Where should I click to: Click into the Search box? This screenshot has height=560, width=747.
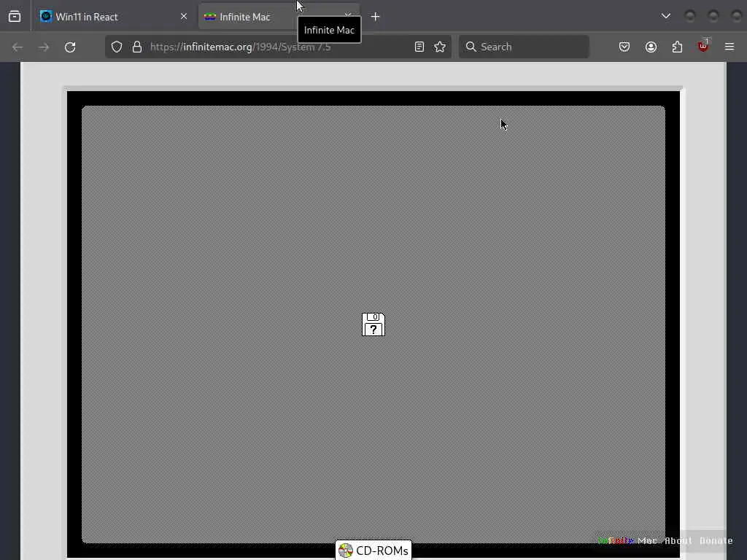coord(524,47)
